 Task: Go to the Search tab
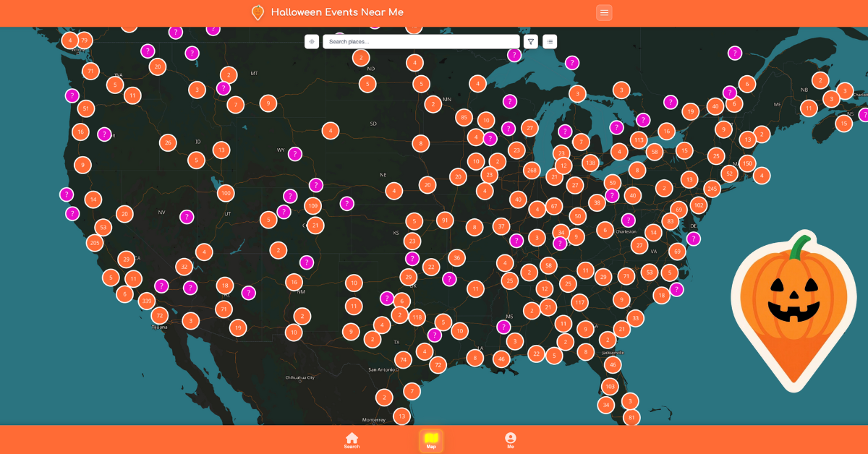click(x=352, y=440)
